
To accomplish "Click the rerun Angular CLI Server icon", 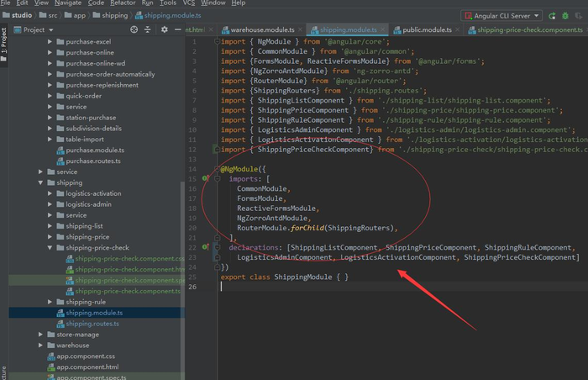I will tap(552, 16).
